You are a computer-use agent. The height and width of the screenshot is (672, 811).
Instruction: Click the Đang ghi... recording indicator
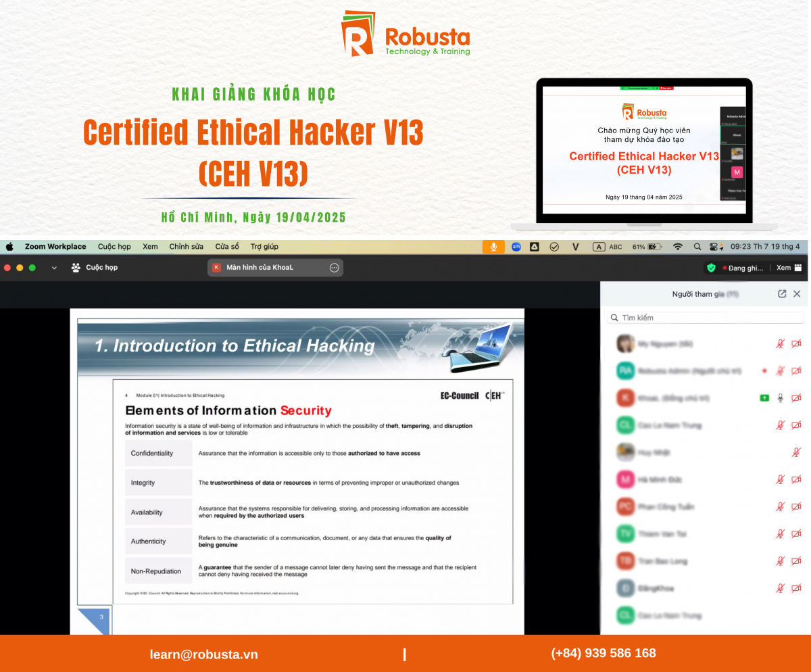743,268
